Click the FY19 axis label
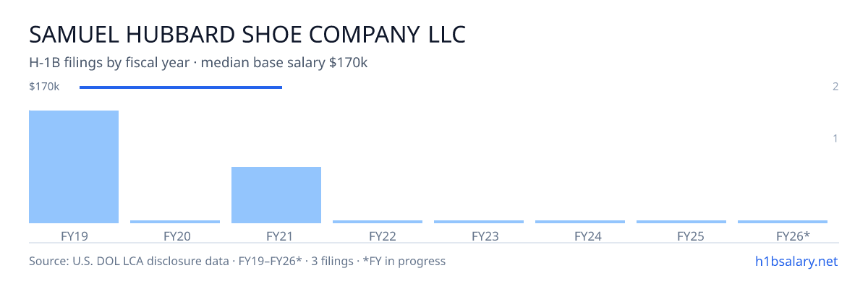The height and width of the screenshot is (289, 868). pyautogui.click(x=74, y=236)
